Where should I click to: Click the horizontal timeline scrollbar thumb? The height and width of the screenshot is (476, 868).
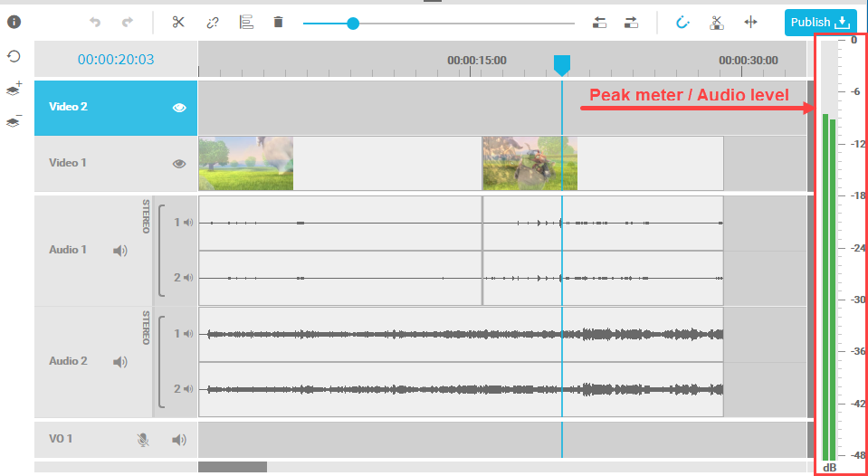(233, 467)
